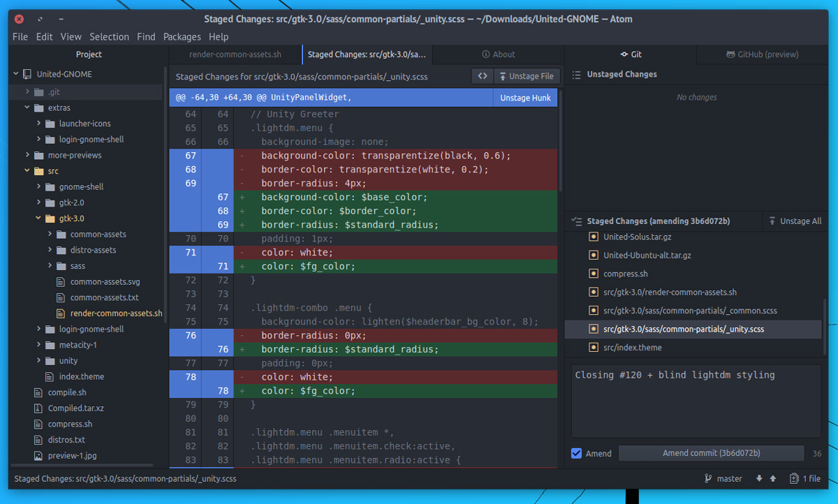Toggle the Amend checkbox
Image resolution: width=838 pixels, height=504 pixels.
tap(576, 453)
